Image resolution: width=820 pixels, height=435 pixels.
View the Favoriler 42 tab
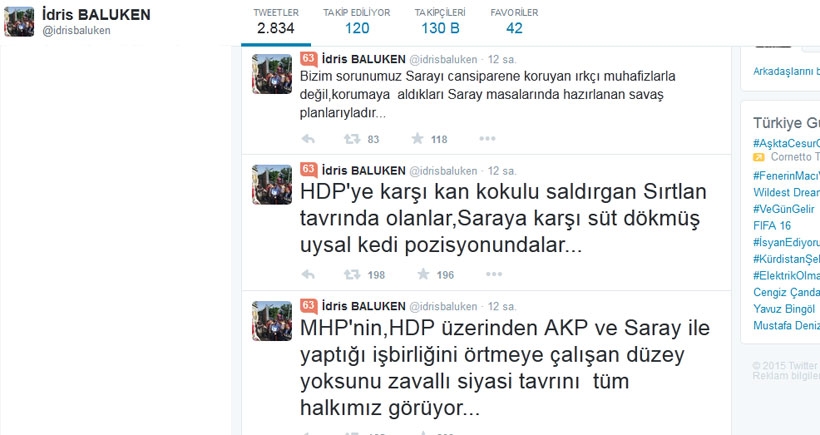point(514,22)
